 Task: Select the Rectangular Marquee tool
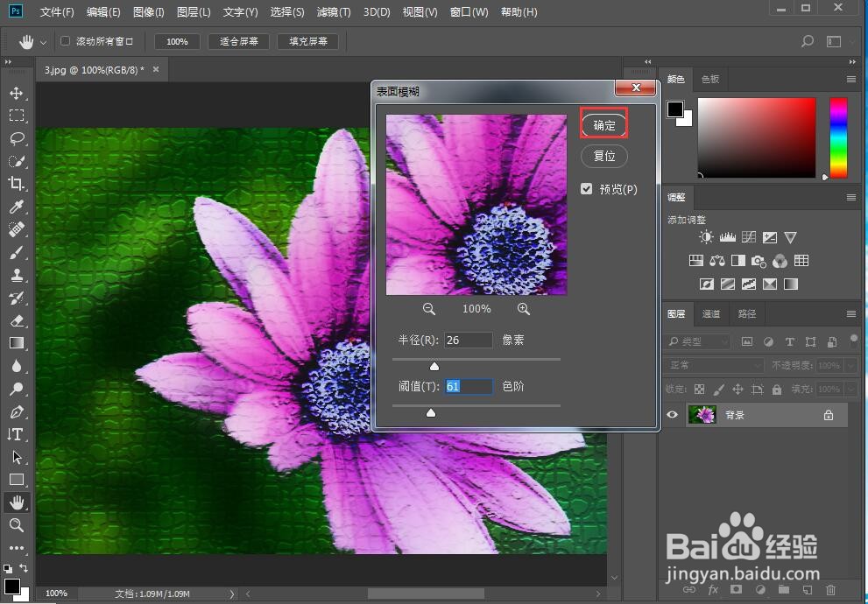(x=17, y=115)
